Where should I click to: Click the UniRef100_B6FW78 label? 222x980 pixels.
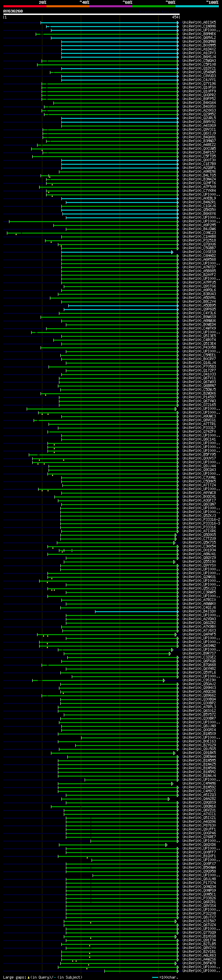click(199, 963)
